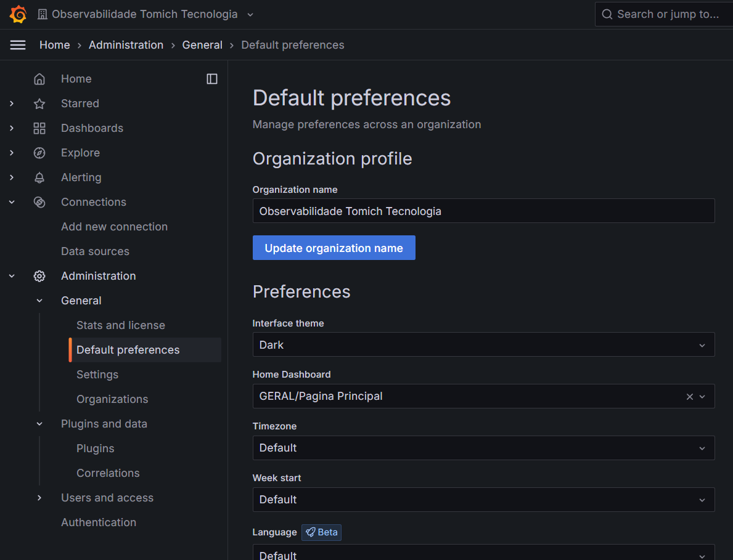Click the search magnifier icon
This screenshot has width=733, height=560.
point(607,15)
